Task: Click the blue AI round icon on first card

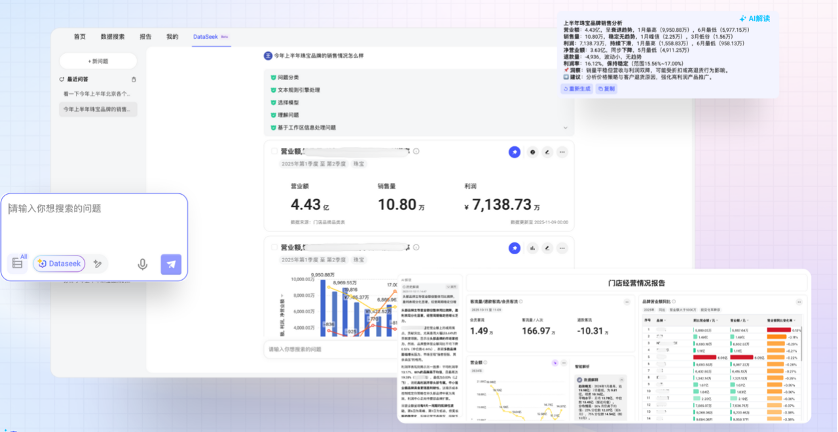Action: point(514,152)
